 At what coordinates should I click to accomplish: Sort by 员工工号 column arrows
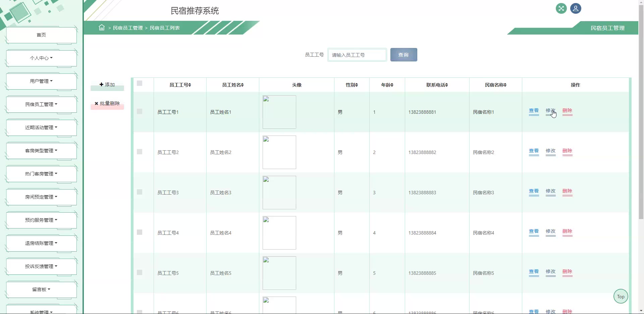click(x=190, y=85)
